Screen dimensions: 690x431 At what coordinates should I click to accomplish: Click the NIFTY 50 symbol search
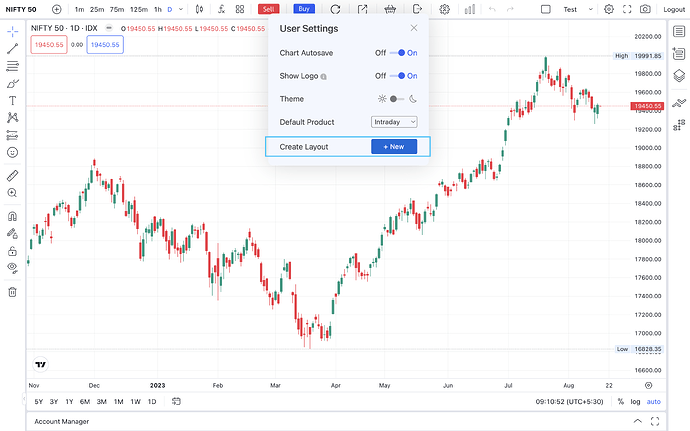point(21,9)
